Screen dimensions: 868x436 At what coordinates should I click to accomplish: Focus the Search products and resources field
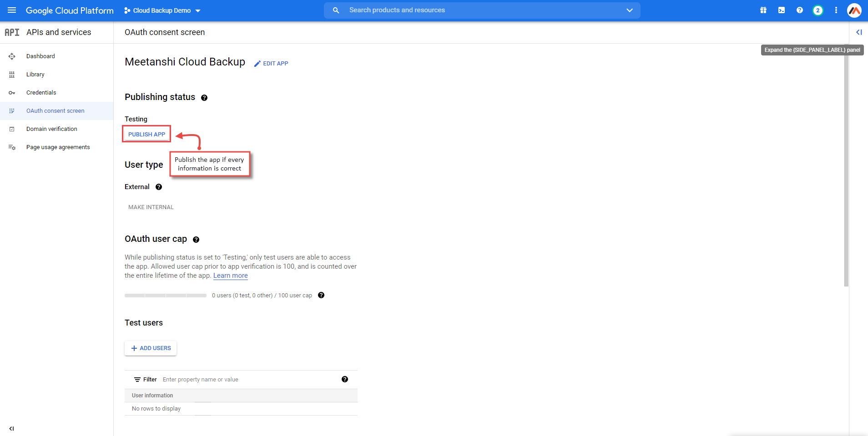click(x=482, y=10)
